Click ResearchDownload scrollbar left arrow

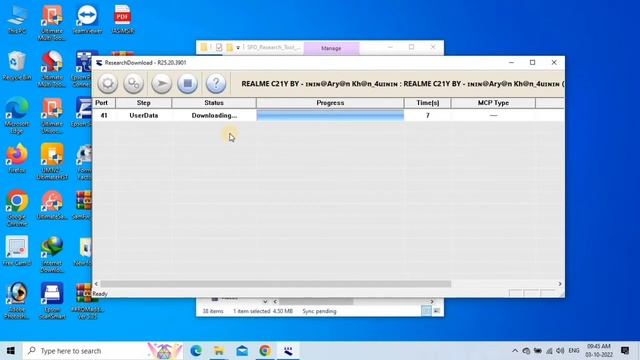pos(96,284)
